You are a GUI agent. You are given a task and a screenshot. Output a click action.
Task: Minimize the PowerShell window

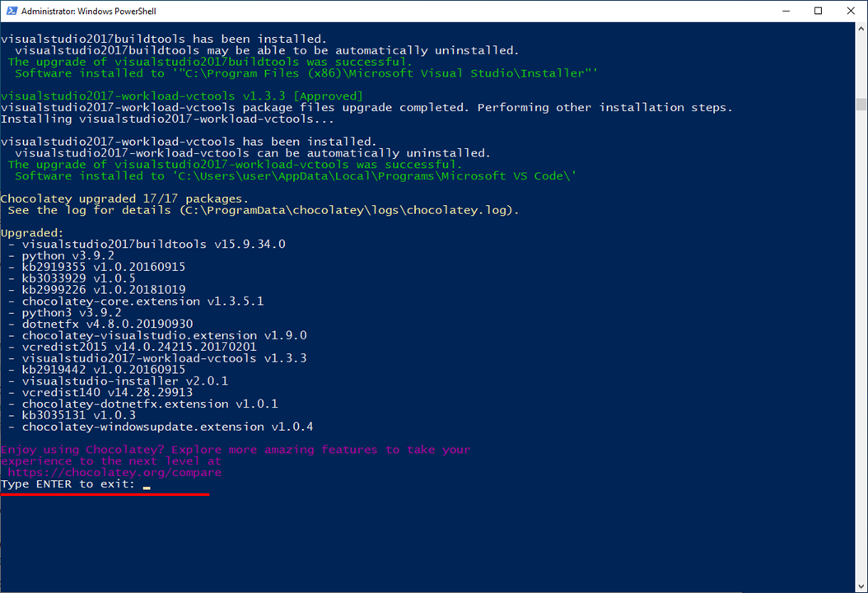click(786, 11)
